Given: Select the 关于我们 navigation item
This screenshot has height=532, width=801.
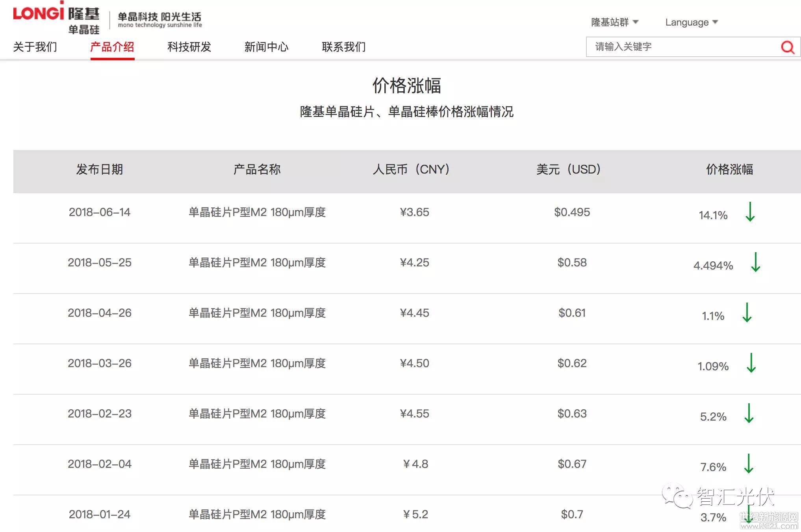Looking at the screenshot, I should [x=35, y=47].
